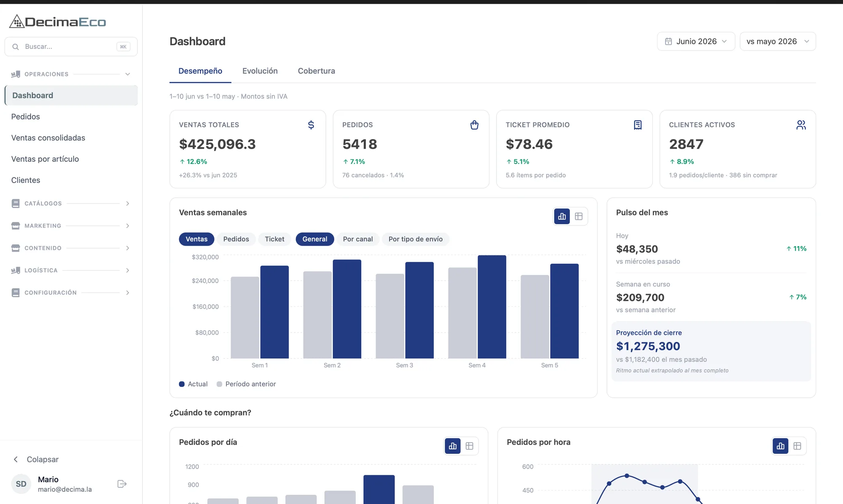Viewport: 843px width, 504px height.
Task: Show Pedidos por día as table
Action: point(470,446)
